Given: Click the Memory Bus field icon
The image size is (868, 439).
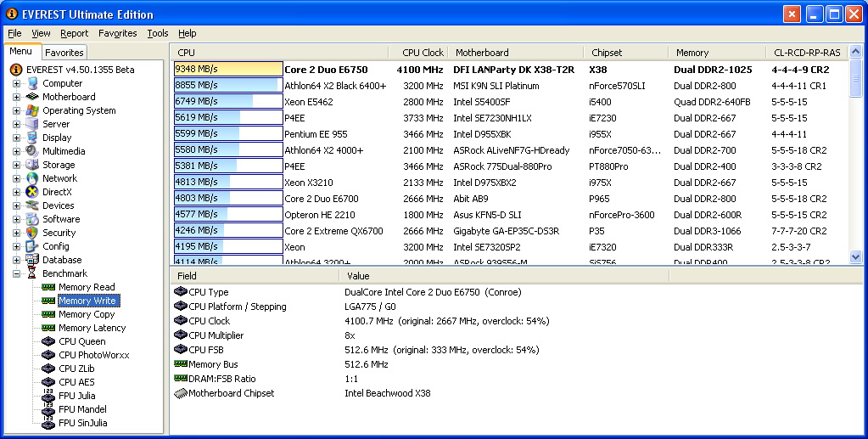Looking at the screenshot, I should 181,363.
